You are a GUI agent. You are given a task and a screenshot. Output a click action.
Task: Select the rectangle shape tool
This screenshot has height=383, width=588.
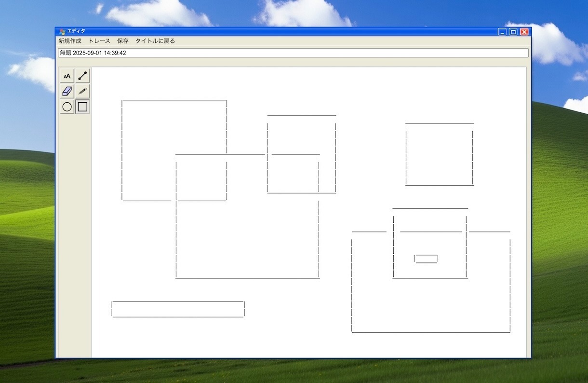[82, 107]
